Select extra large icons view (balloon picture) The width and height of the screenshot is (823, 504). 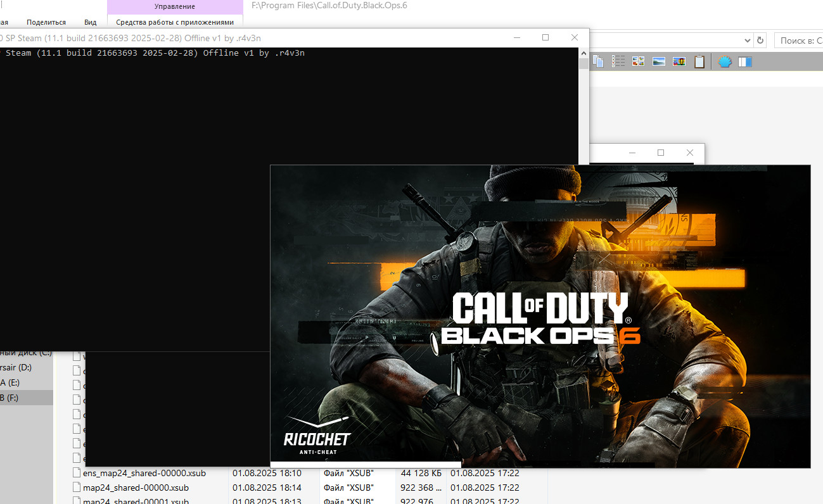click(x=679, y=61)
